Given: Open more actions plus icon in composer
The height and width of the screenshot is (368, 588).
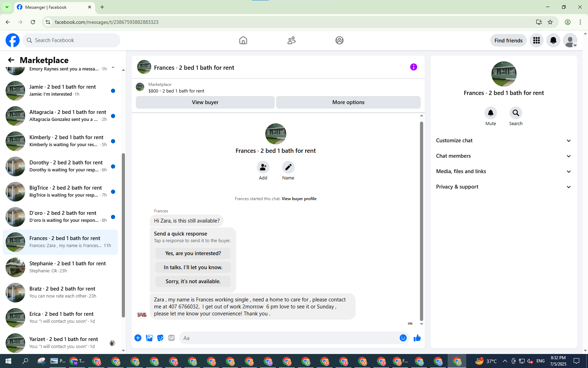Looking at the screenshot, I should tap(138, 338).
